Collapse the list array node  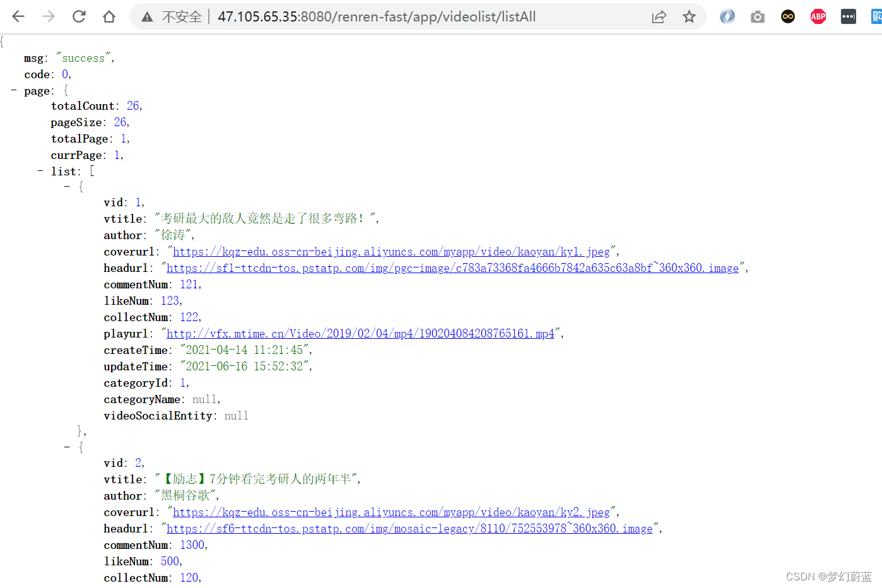(40, 171)
